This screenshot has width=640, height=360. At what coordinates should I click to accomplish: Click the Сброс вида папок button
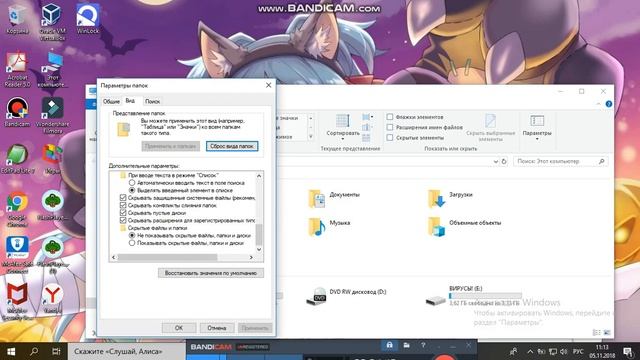232,146
